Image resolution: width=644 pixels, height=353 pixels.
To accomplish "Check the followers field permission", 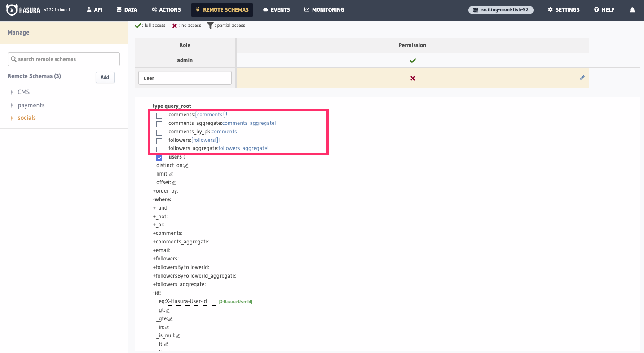I will 159,141.
